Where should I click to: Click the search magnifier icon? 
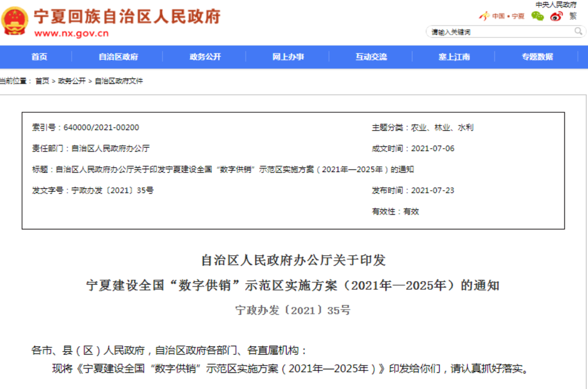pos(578,32)
